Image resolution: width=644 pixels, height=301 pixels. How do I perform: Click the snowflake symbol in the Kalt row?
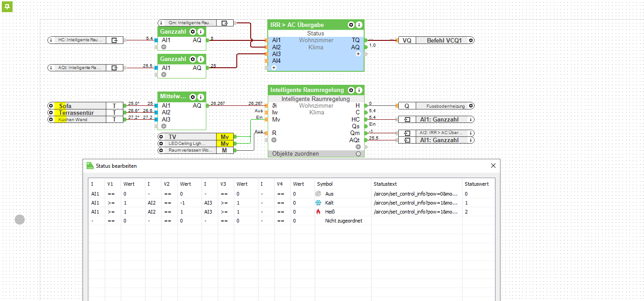click(x=318, y=203)
